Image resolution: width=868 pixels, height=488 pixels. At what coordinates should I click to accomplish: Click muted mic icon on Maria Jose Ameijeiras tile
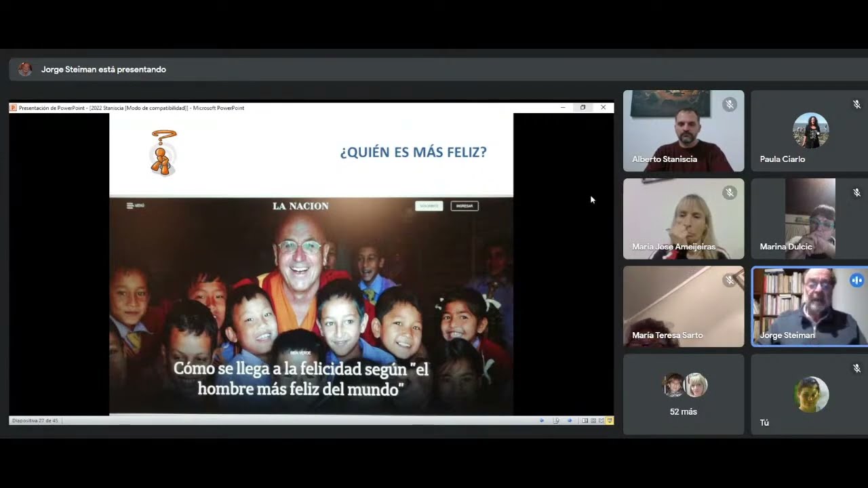coord(730,192)
